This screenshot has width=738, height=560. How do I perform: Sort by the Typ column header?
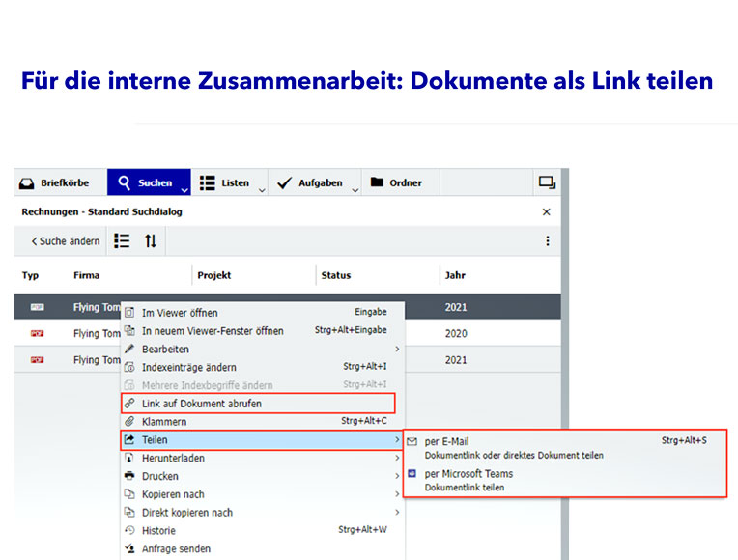click(30, 275)
